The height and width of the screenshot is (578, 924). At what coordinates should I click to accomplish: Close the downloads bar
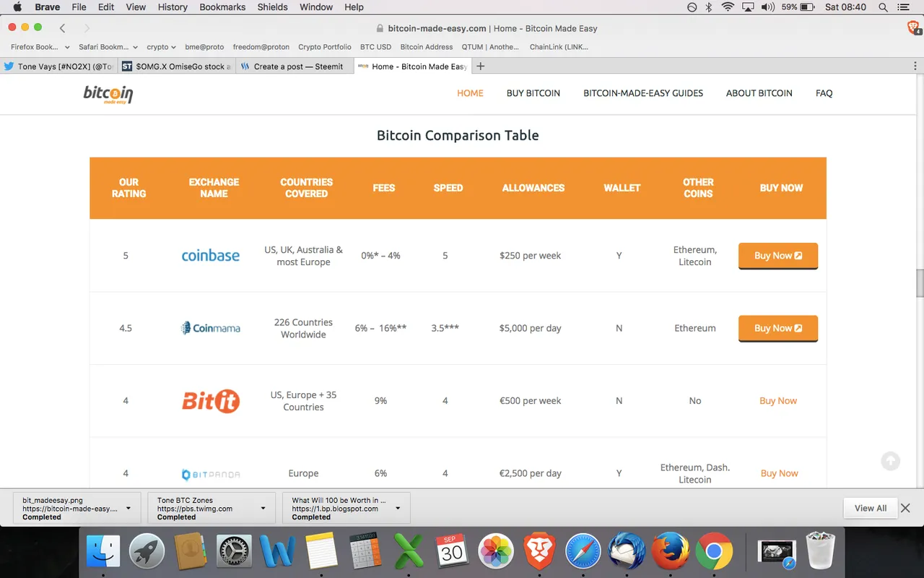click(x=906, y=508)
